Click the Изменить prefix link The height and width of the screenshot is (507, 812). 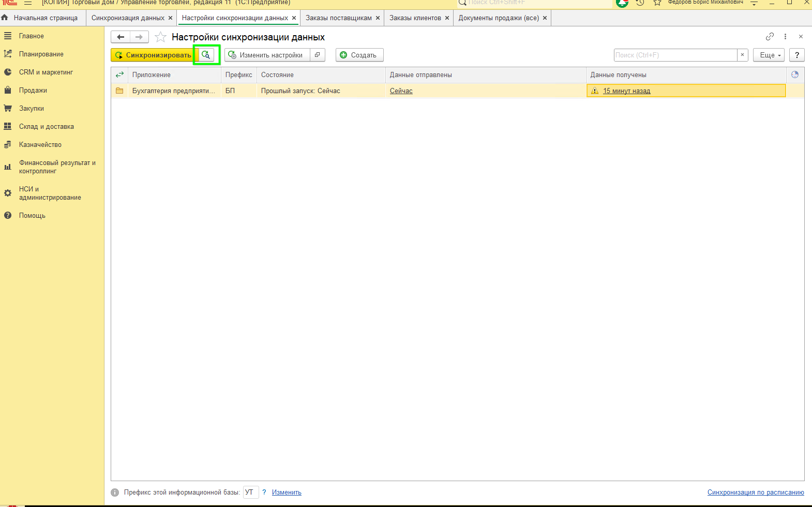click(x=287, y=493)
